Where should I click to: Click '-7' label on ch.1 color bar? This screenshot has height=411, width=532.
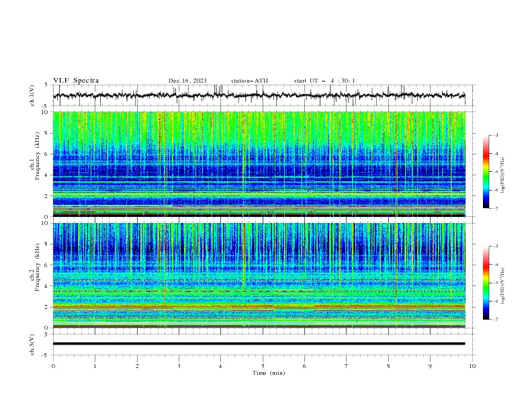coord(496,208)
